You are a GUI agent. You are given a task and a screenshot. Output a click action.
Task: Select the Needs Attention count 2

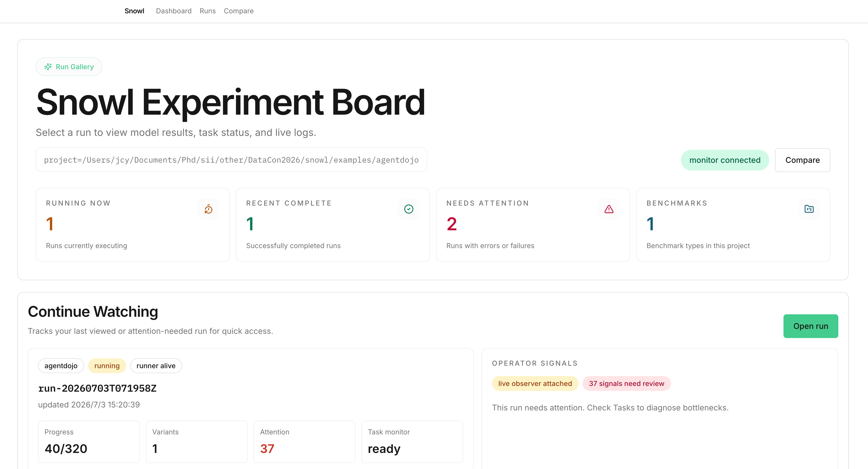click(x=452, y=224)
